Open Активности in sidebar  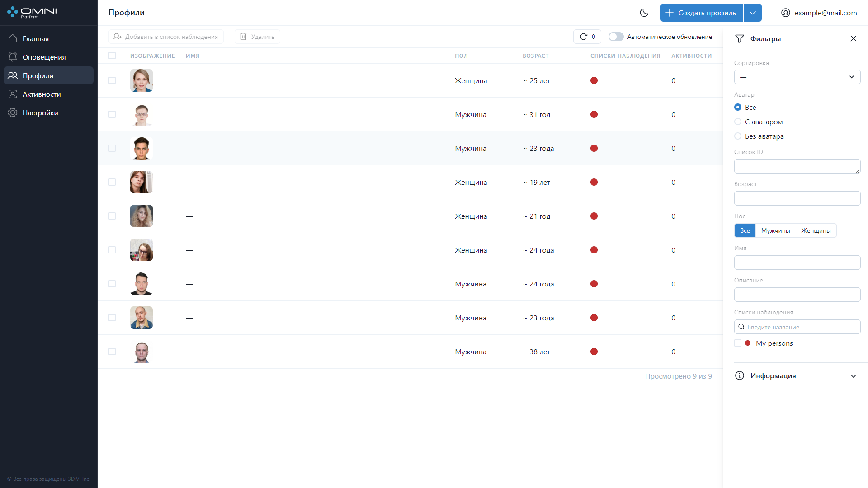click(x=48, y=94)
